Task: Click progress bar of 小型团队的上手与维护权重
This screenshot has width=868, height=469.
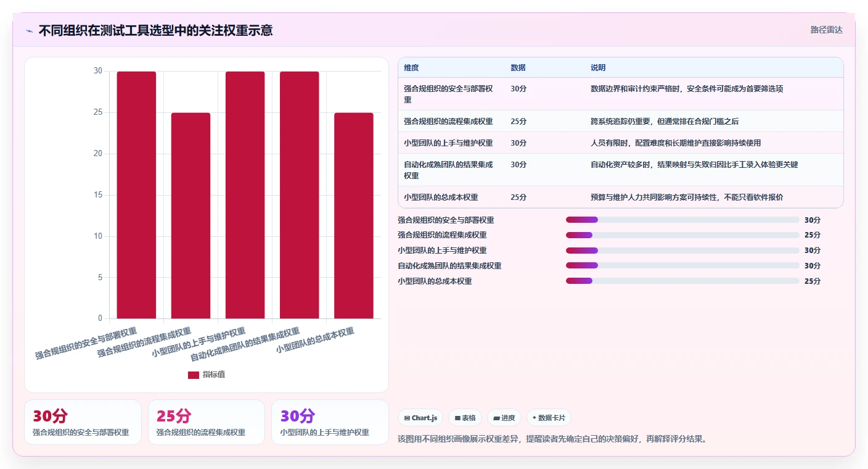Action: (x=682, y=251)
